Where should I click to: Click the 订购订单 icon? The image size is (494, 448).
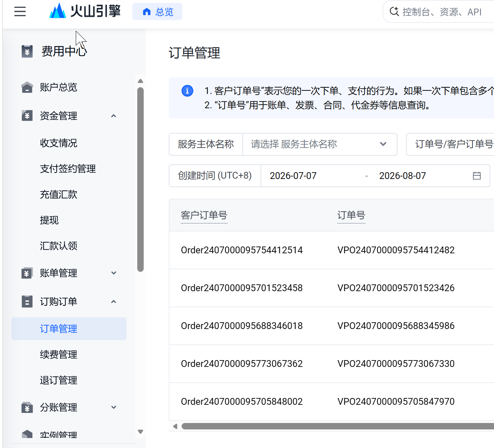27,302
